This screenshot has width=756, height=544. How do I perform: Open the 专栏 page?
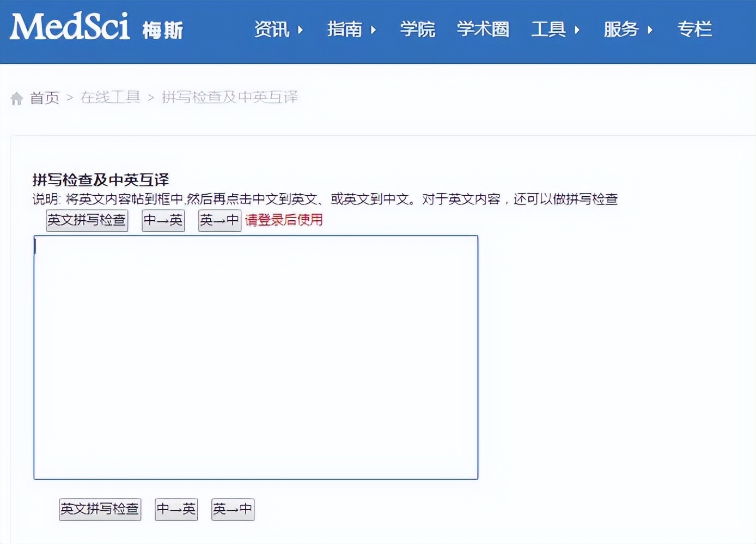(x=694, y=29)
